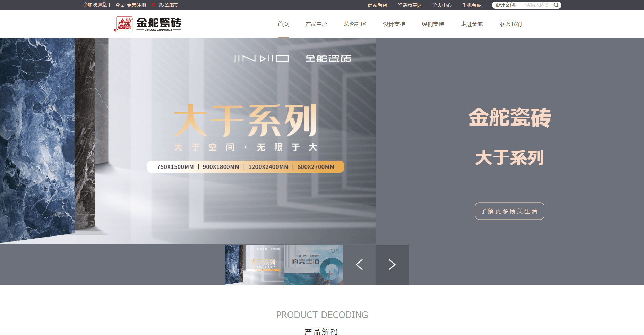Open 经销支持 navigation item
This screenshot has width=644, height=335.
pos(433,24)
